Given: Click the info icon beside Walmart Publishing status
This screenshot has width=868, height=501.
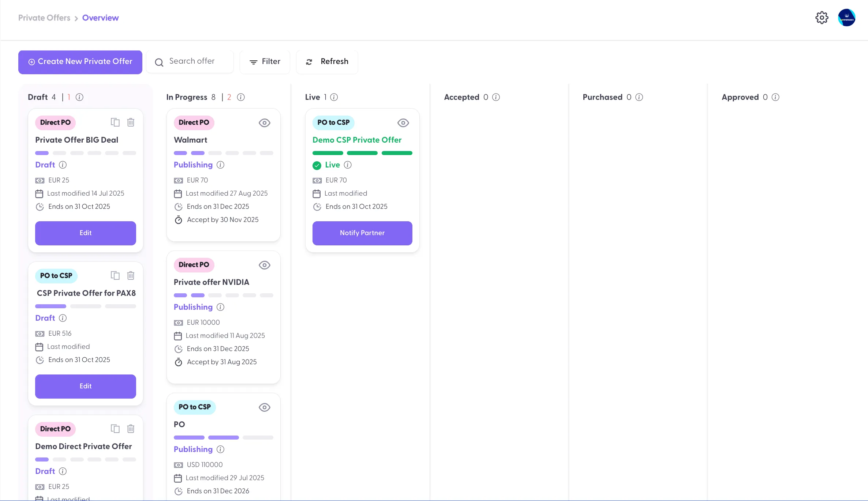Looking at the screenshot, I should click(220, 165).
